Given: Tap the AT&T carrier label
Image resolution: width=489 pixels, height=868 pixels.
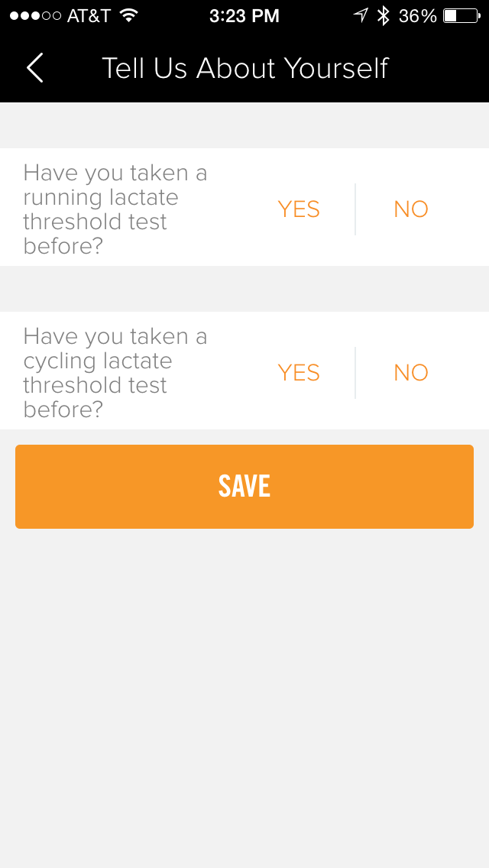Looking at the screenshot, I should pyautogui.click(x=89, y=15).
